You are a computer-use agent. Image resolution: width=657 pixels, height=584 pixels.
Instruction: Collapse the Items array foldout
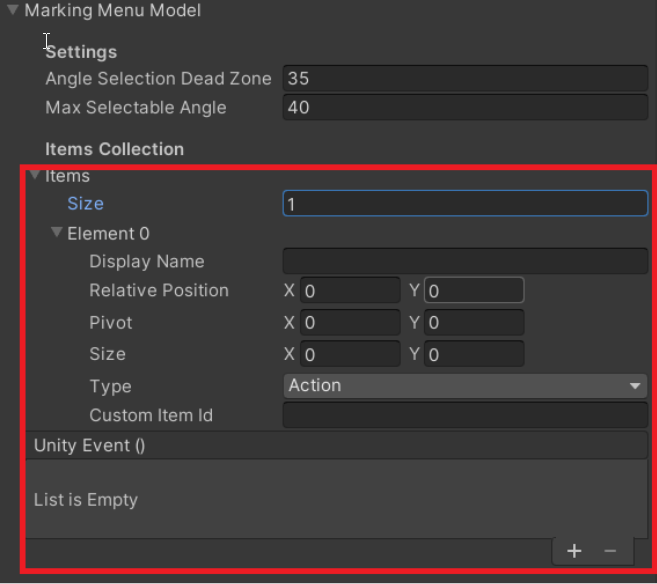coord(35,175)
